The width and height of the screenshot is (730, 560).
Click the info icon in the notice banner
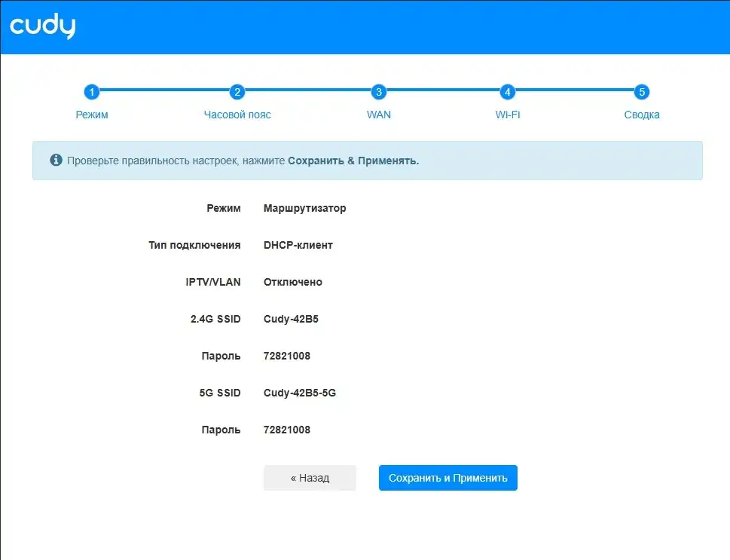pos(56,161)
